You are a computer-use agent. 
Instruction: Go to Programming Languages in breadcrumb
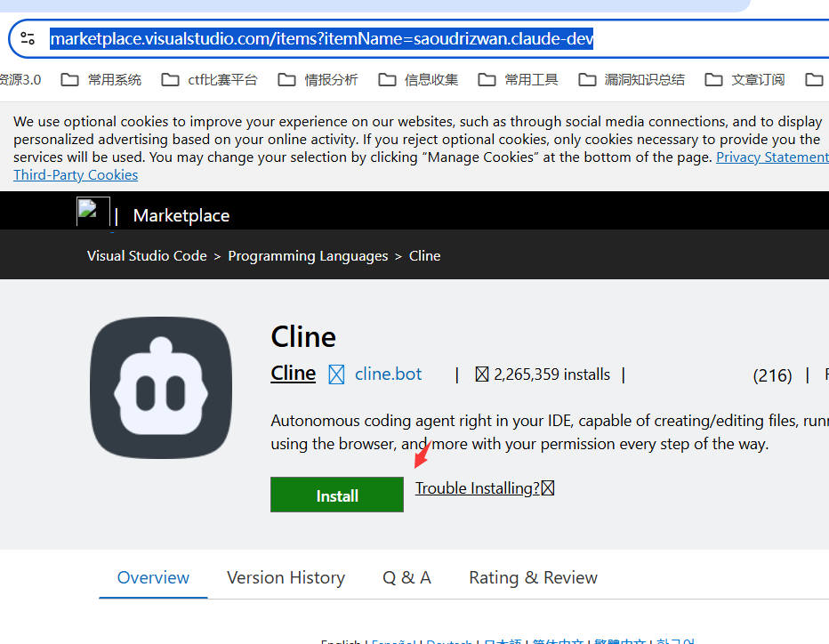(x=308, y=256)
